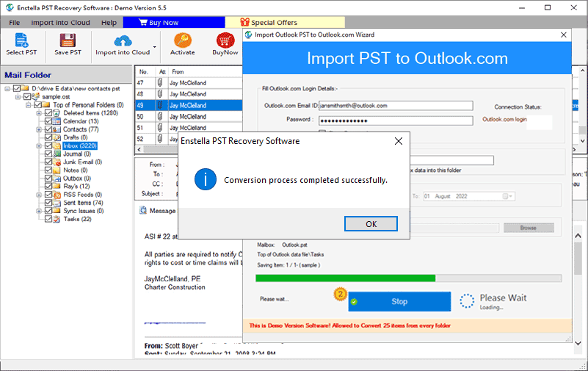The width and height of the screenshot is (588, 371).
Task: Expand the Contacts folder node
Action: click(x=39, y=129)
